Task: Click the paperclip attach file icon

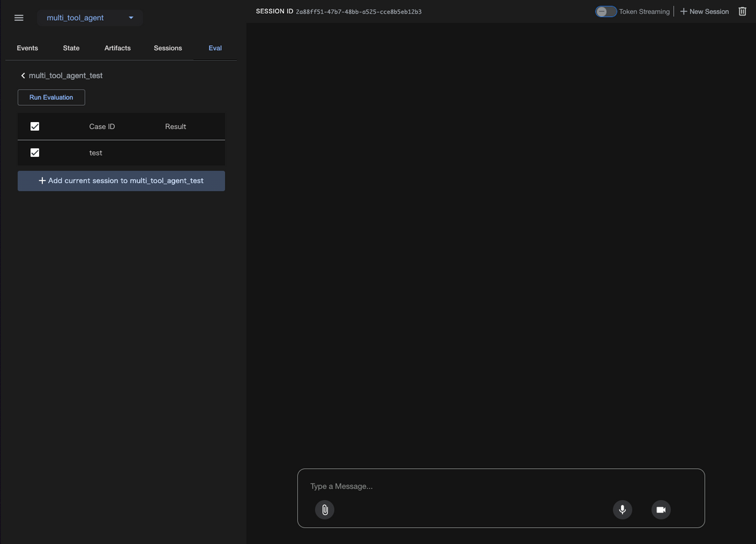Action: [x=324, y=509]
